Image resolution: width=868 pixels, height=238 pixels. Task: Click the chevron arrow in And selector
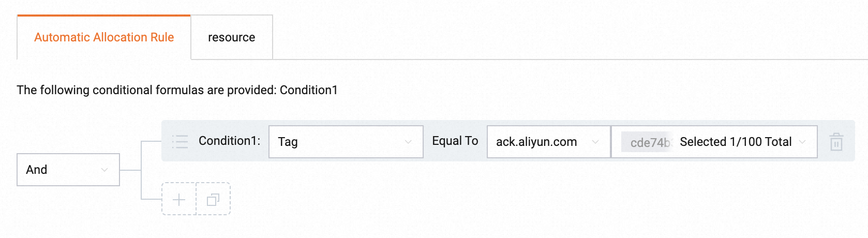(x=104, y=170)
